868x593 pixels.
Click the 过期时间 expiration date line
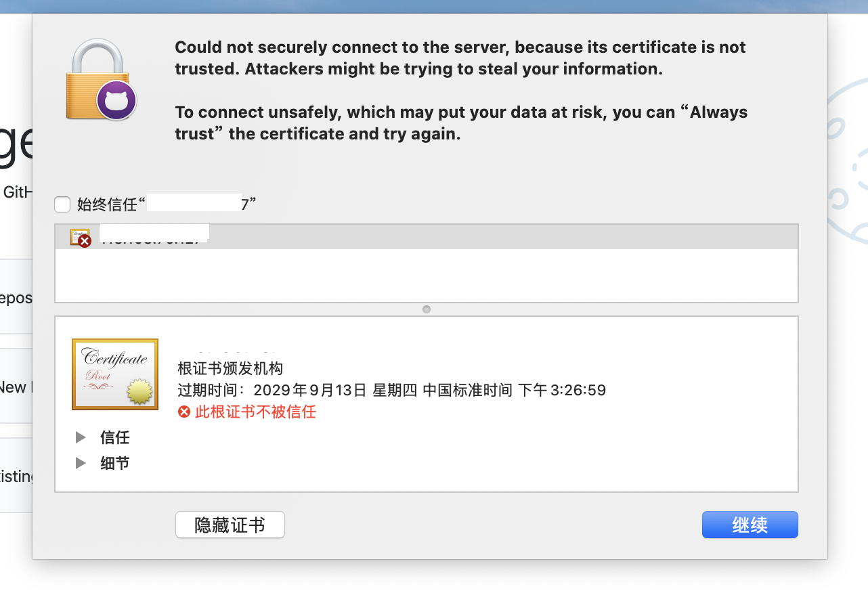point(391,390)
